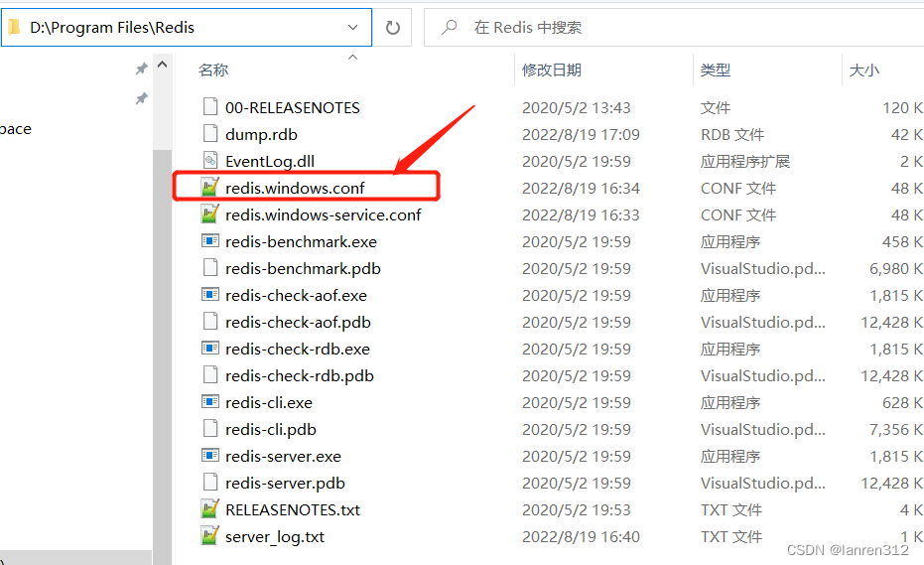Viewport: 924px width, 565px height.
Task: Sort files by the 修改日期 column header
Action: click(x=552, y=71)
